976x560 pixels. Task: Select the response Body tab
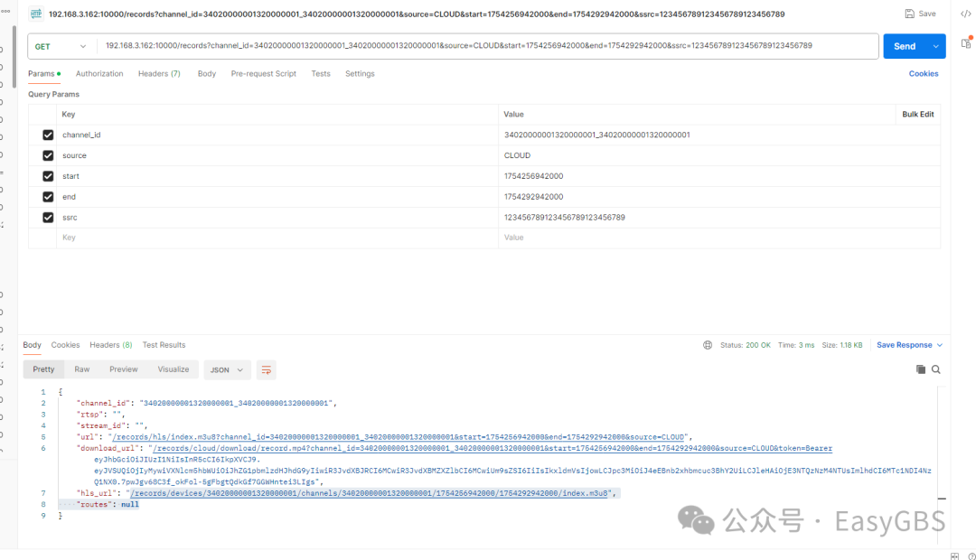click(x=32, y=345)
